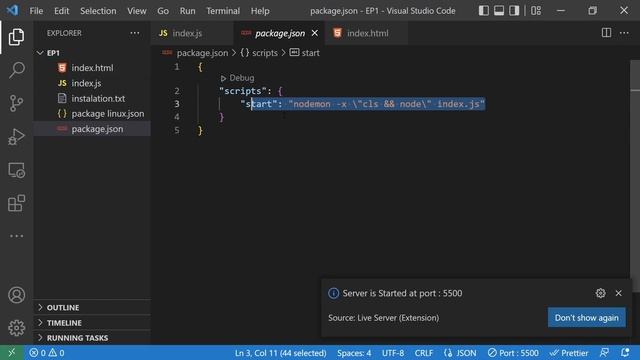Click the scripts breadcrumb
Viewport: 640px width, 360px height.
(x=259, y=53)
